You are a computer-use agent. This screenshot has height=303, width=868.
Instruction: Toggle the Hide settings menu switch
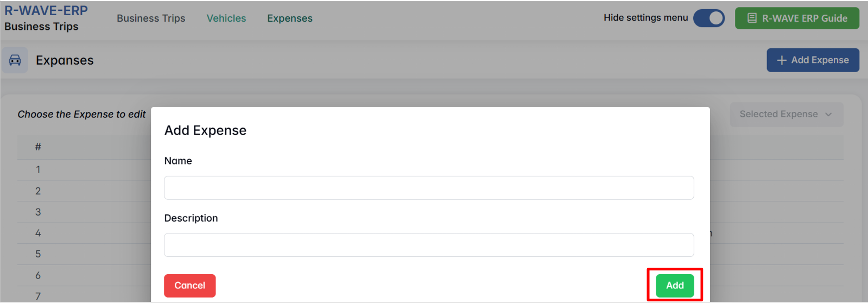pyautogui.click(x=709, y=18)
